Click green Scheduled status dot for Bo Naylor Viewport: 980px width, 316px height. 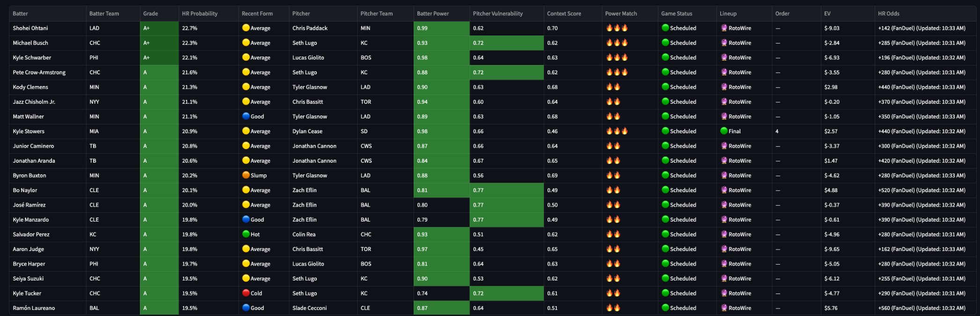click(x=665, y=190)
